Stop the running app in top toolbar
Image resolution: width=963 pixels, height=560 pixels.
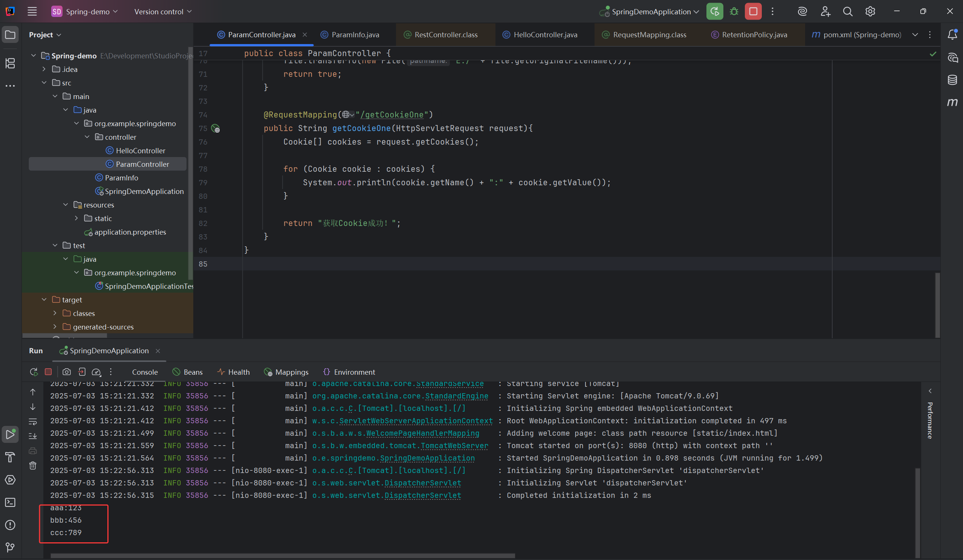click(753, 11)
